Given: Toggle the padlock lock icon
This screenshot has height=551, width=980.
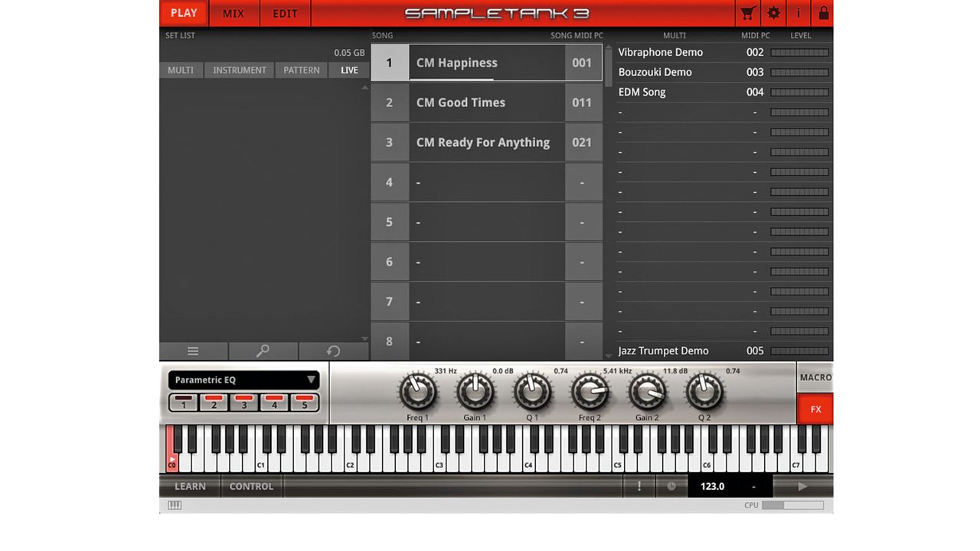Looking at the screenshot, I should [823, 13].
